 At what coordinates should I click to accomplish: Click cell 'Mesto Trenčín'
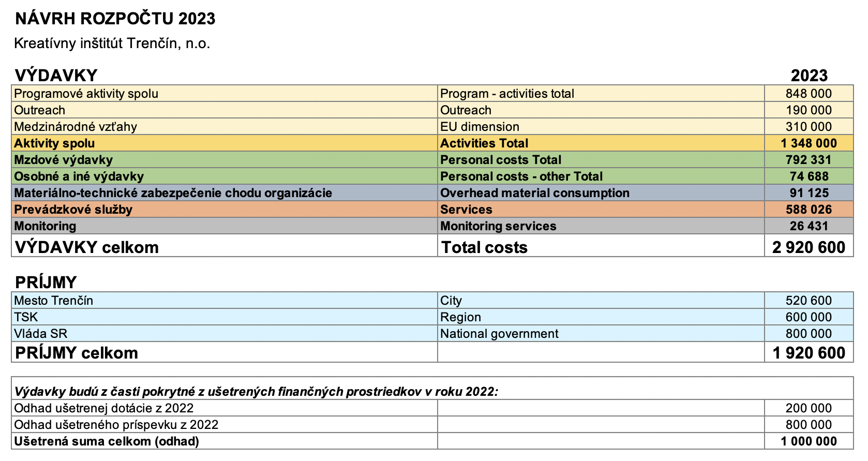[225, 301]
